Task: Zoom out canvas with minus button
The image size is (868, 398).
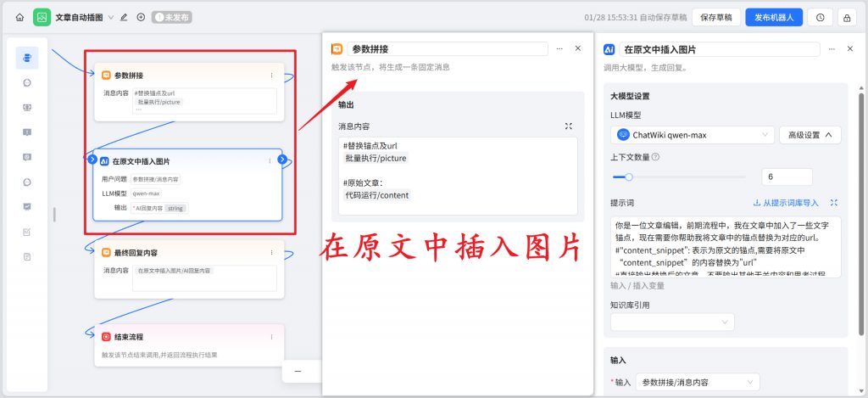Action: click(x=298, y=371)
